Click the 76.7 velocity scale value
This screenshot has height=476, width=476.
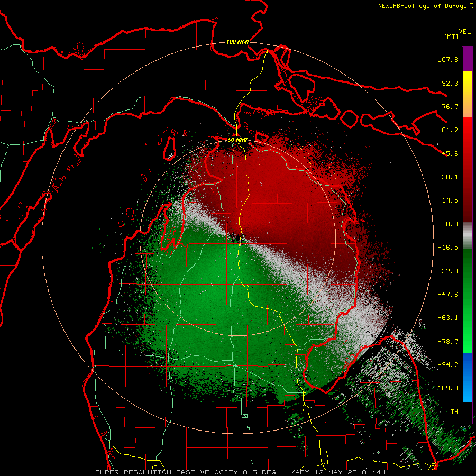point(450,106)
